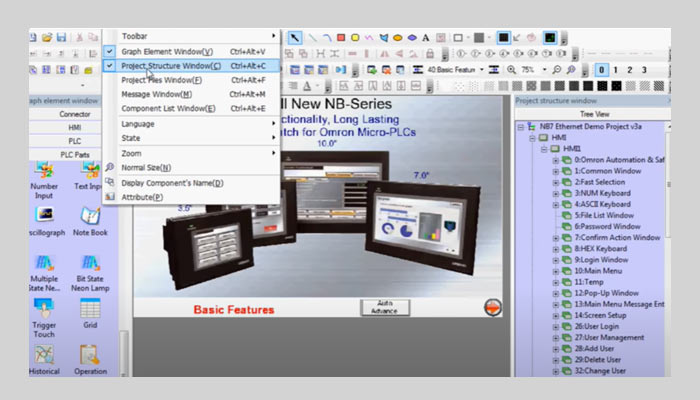Choose Component List Window menu item
This screenshot has height=400, width=700.
click(x=192, y=108)
